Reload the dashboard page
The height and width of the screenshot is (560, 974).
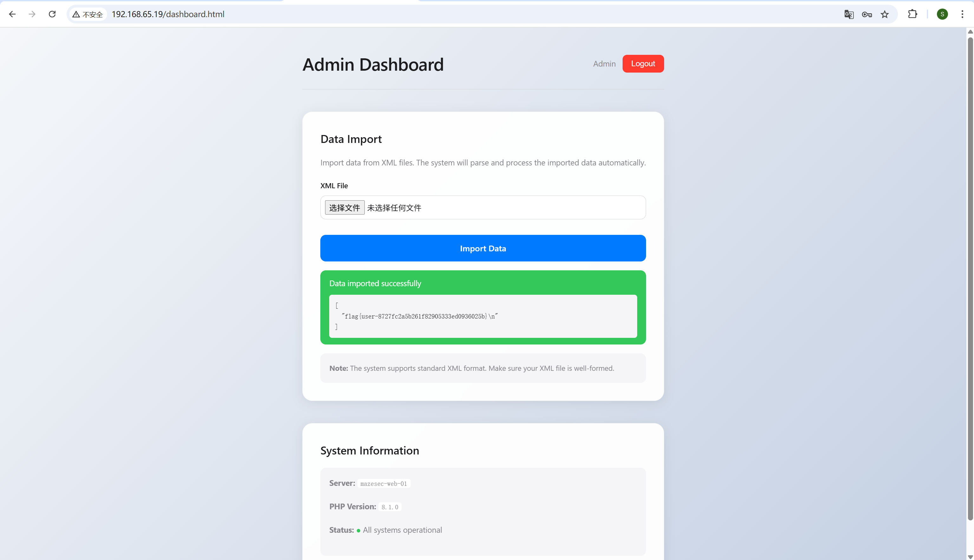coord(52,14)
